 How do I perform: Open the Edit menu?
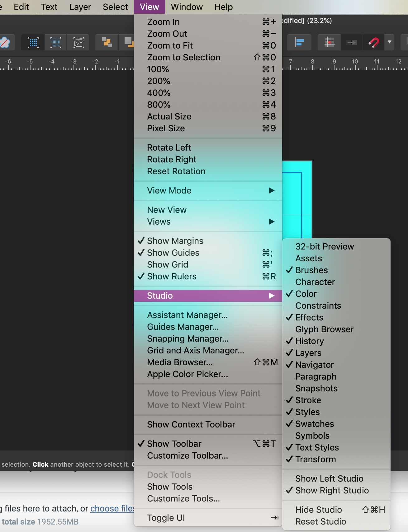click(21, 7)
